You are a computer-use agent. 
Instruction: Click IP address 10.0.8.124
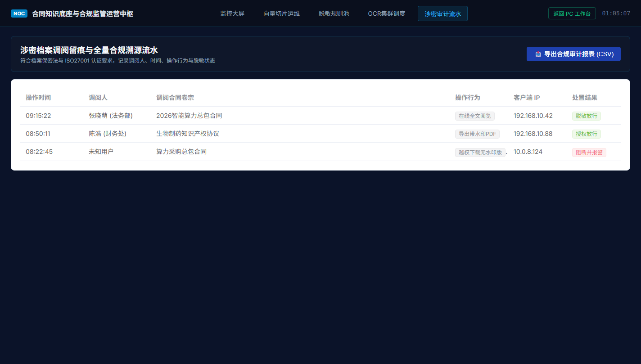click(528, 152)
